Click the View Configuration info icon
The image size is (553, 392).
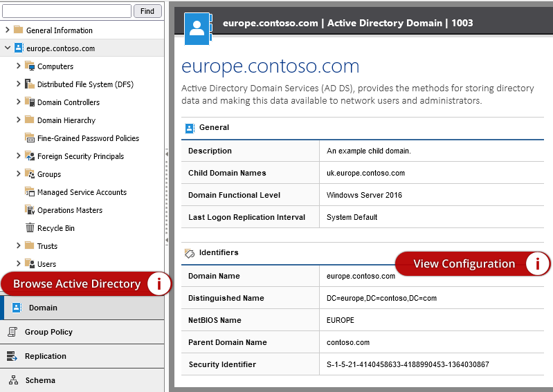[538, 264]
